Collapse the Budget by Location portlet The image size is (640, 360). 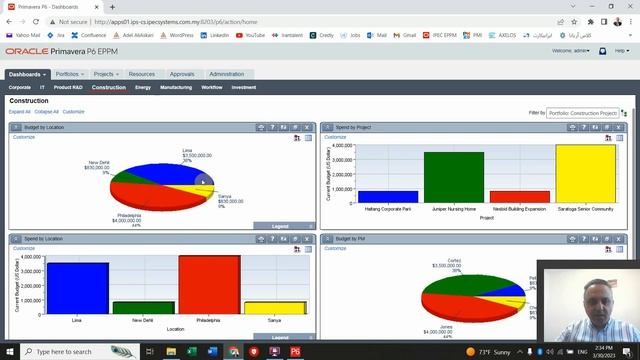tap(16, 127)
